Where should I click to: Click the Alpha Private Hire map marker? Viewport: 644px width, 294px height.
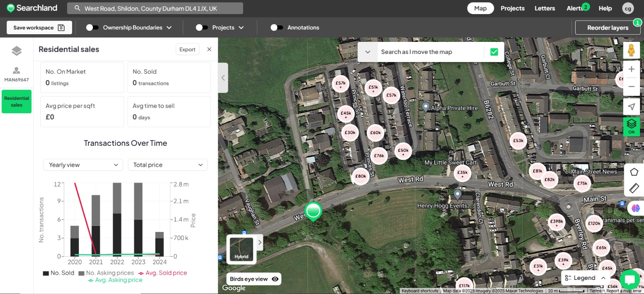point(425,107)
